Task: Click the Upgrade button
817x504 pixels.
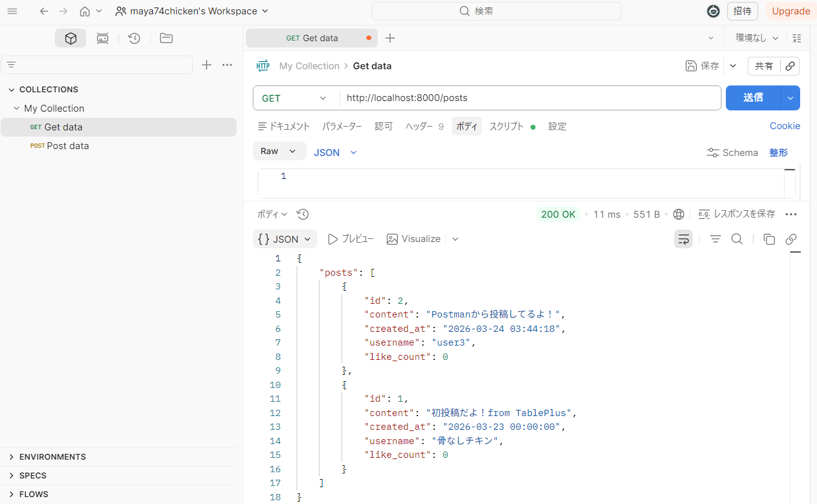Action: 790,11
